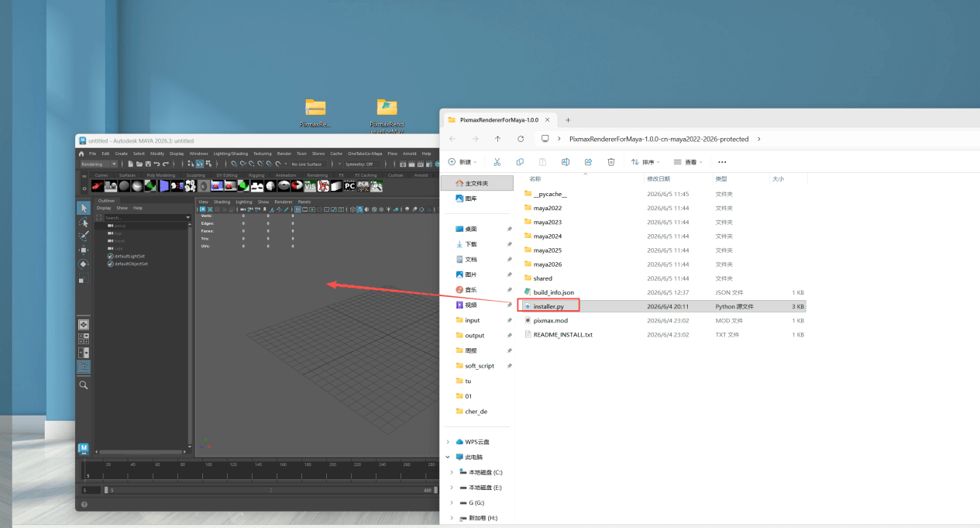Share the selected file in Explorer
Screen dimensions: 980x528
pyautogui.click(x=589, y=162)
